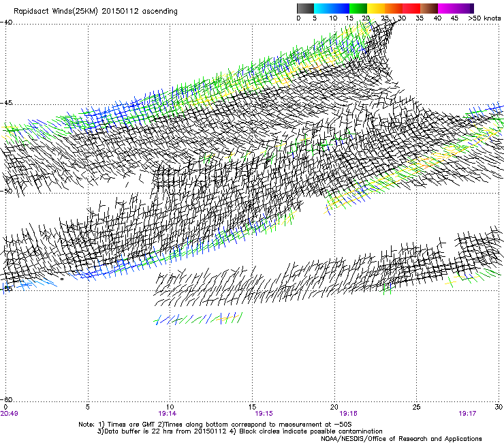Click the latitude axis label -45

coord(6,103)
